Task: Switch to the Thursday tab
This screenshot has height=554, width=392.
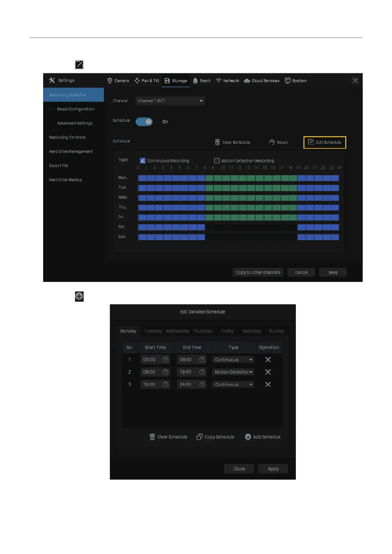Action: click(202, 331)
